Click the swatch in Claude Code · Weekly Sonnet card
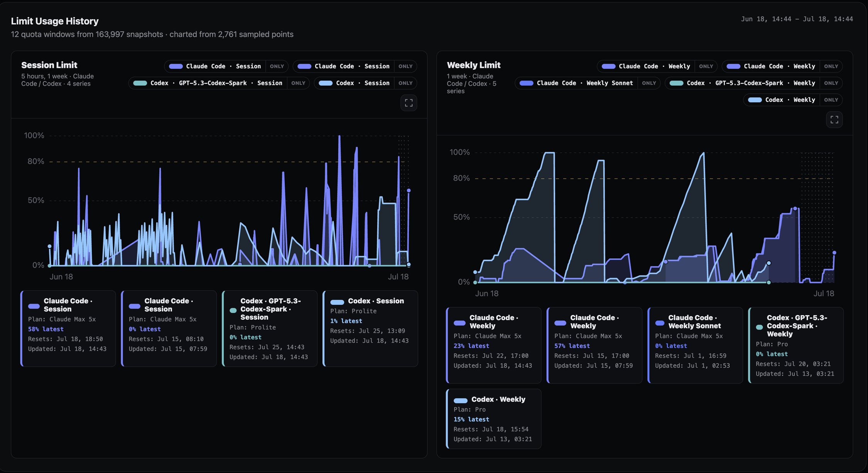 pos(660,323)
